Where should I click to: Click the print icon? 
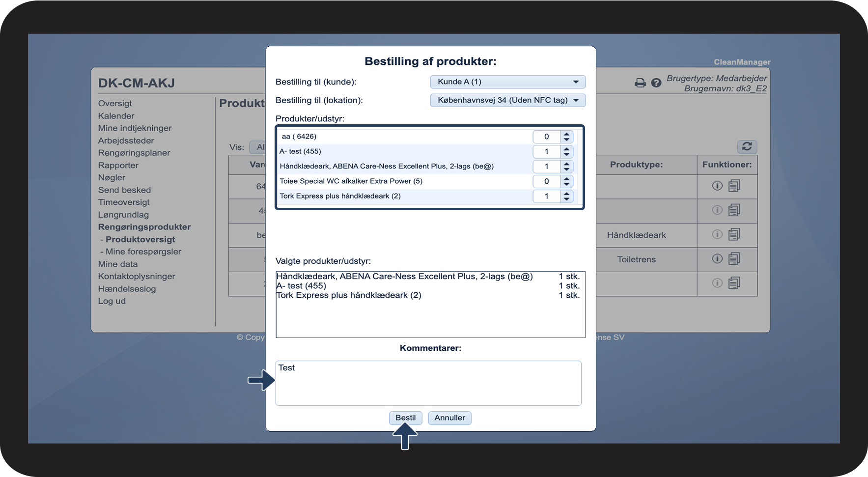point(640,83)
